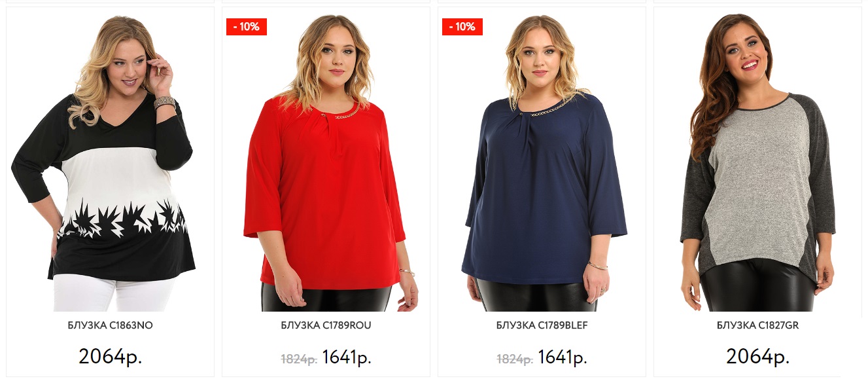The width and height of the screenshot is (868, 383).
Task: Click the 2064р. price under C1863NO
Action: point(110,357)
